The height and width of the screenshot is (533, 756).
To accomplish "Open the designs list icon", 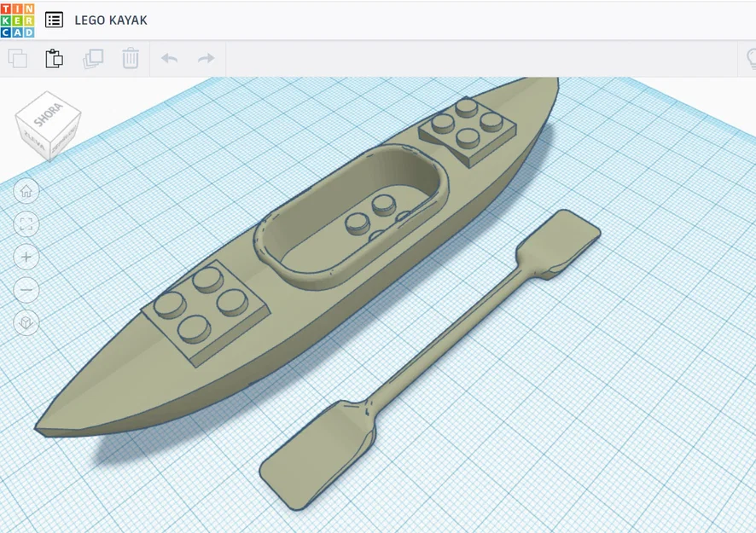I will tap(54, 20).
